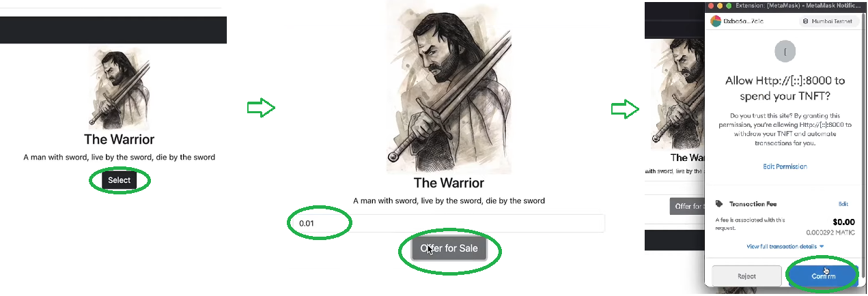Click the Offer for Sale button

tap(449, 248)
